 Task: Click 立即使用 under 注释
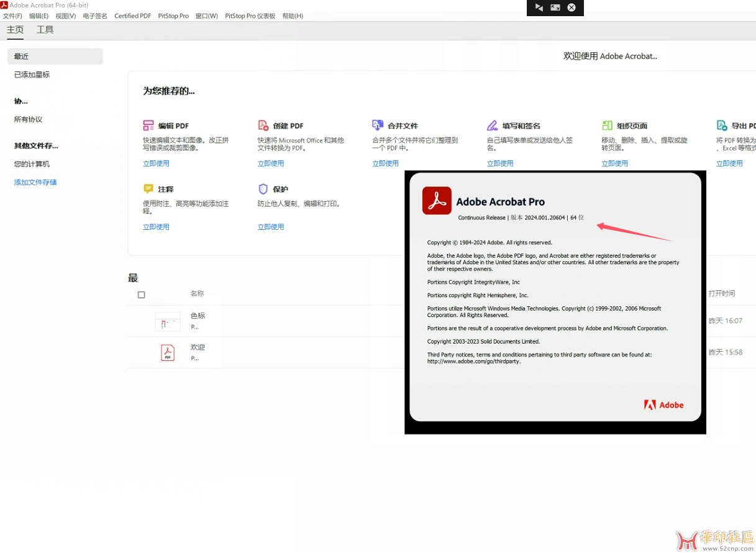point(156,227)
